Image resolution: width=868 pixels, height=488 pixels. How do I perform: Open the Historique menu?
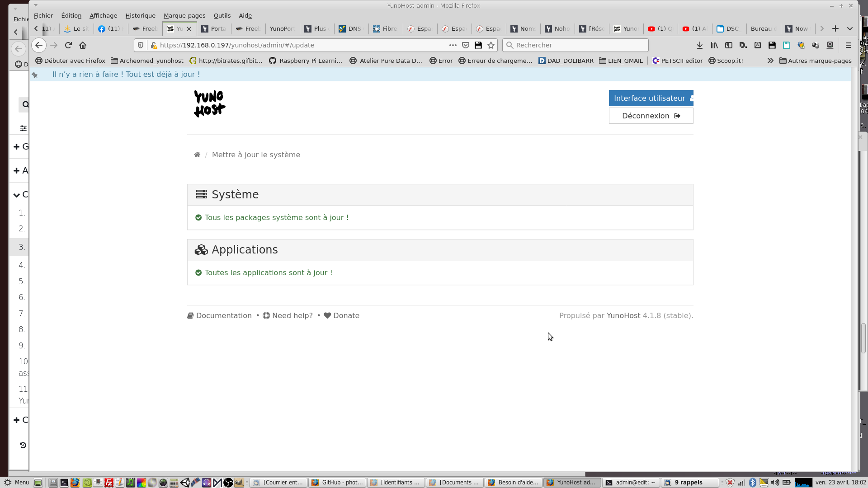click(140, 15)
